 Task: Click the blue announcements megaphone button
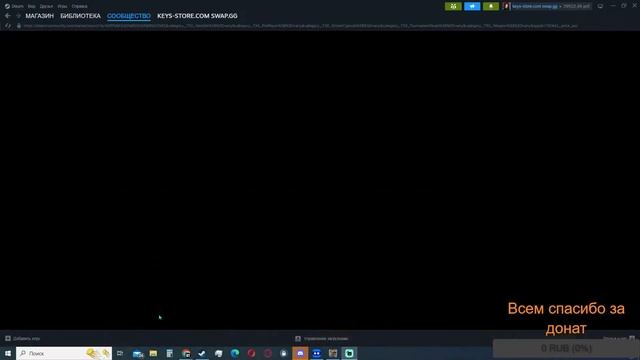[472, 6]
